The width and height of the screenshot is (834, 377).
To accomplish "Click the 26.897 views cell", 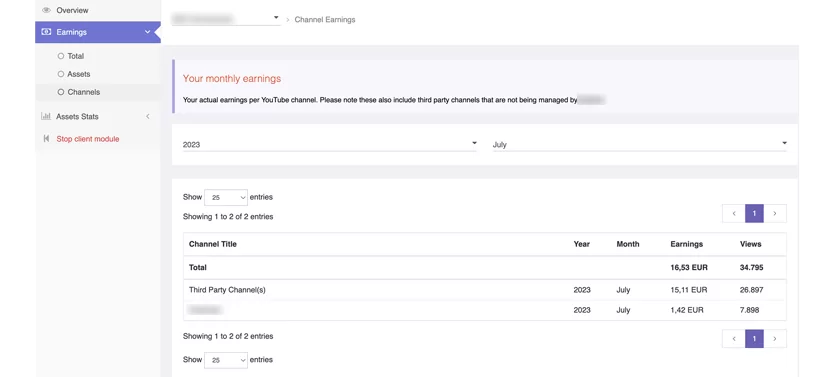I will click(752, 290).
